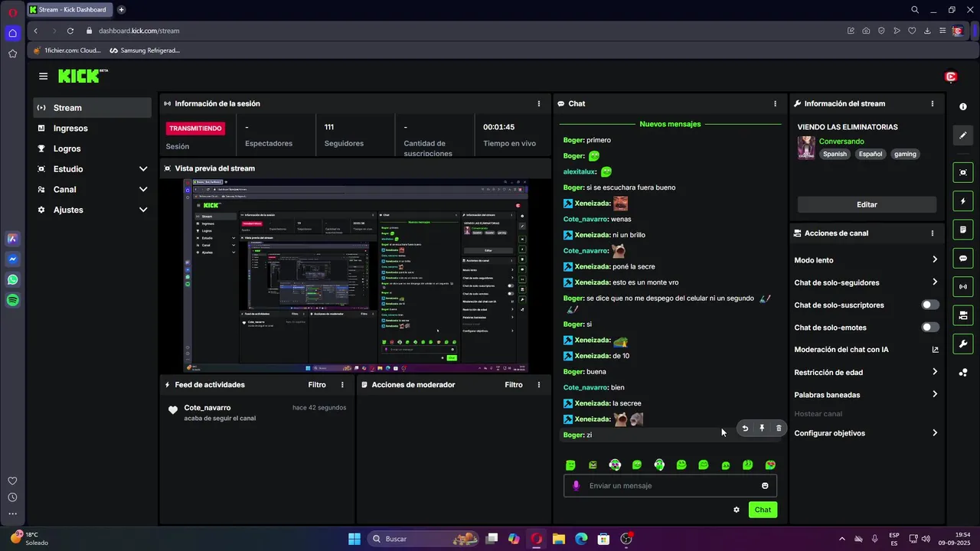Screen dimensions: 980x551
Task: Enable Chat de solo-emotes toggle
Action: point(930,327)
